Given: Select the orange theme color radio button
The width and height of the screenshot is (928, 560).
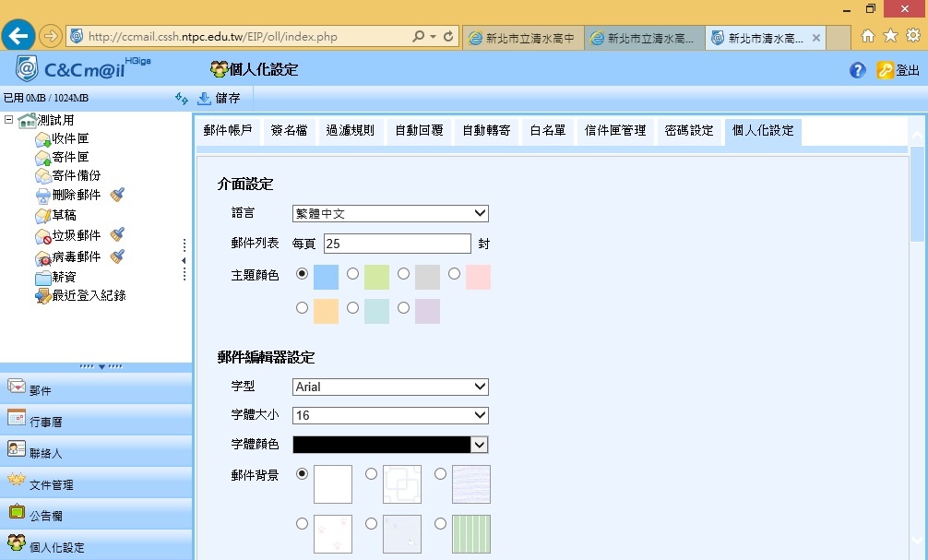Looking at the screenshot, I should [x=302, y=308].
